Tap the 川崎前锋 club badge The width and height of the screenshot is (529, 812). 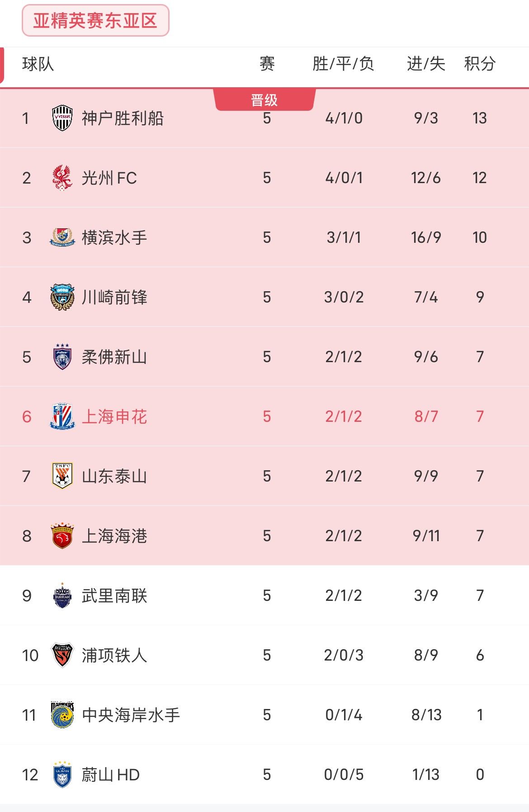[62, 297]
